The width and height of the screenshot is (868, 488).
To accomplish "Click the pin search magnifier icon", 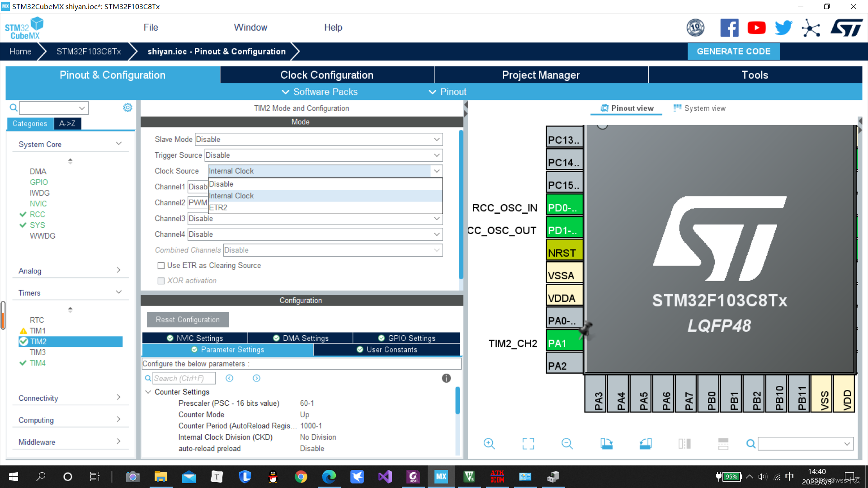I will pyautogui.click(x=751, y=444).
